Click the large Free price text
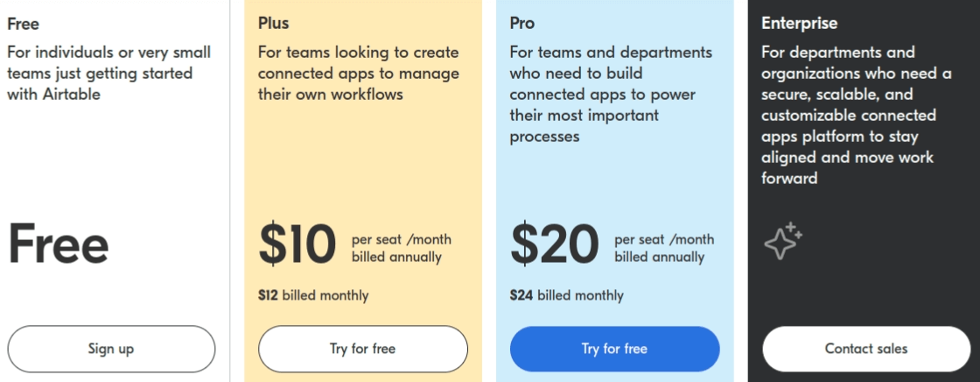The height and width of the screenshot is (382, 980). click(58, 244)
